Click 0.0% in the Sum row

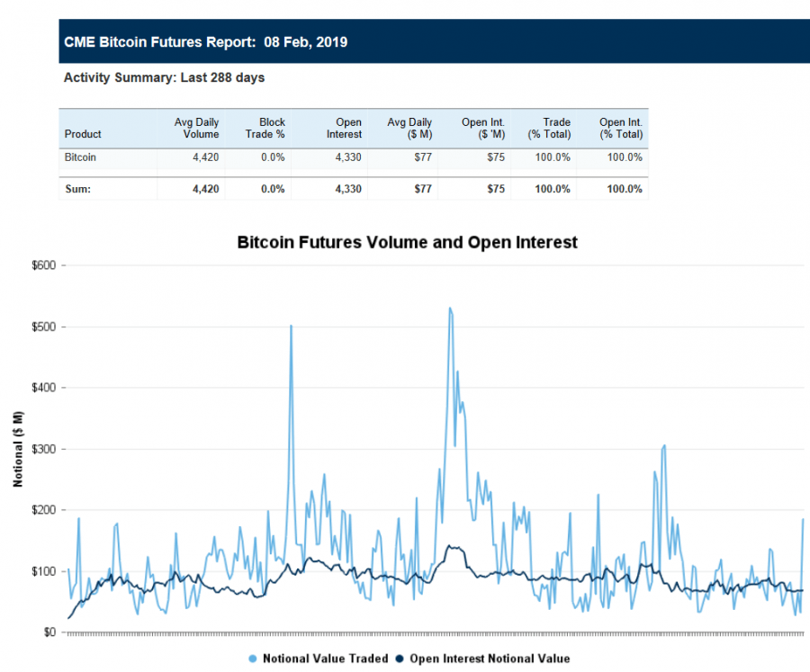click(273, 189)
